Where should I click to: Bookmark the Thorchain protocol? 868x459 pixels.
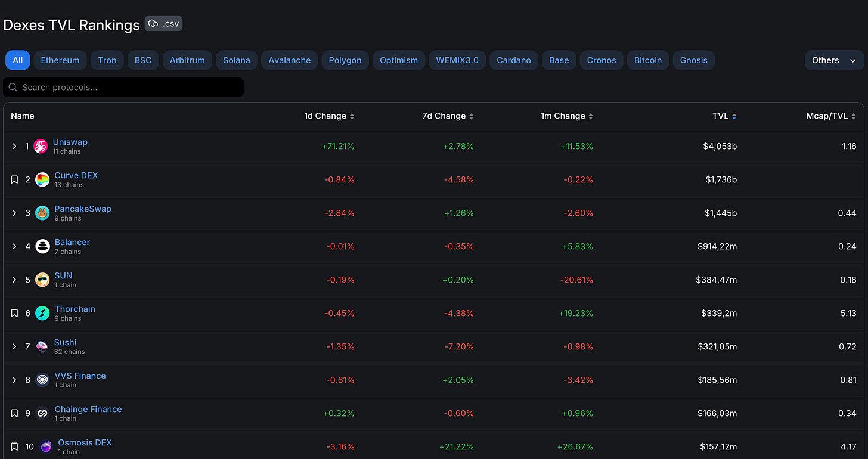click(14, 313)
